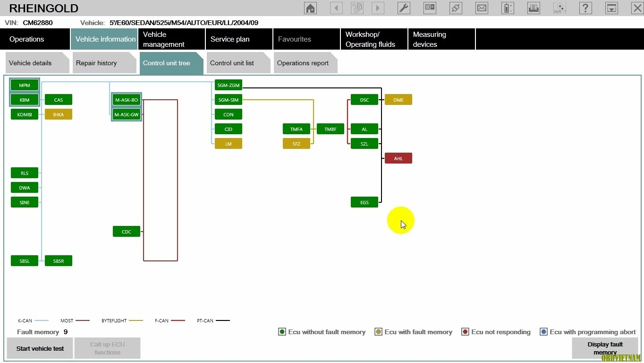Select the RLS control unit
644x363 pixels.
click(25, 173)
